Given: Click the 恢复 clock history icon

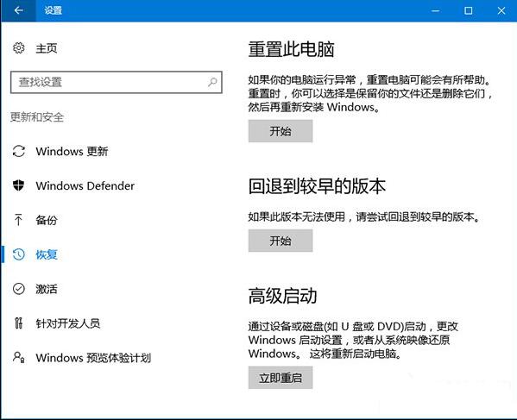Looking at the screenshot, I should (x=18, y=254).
